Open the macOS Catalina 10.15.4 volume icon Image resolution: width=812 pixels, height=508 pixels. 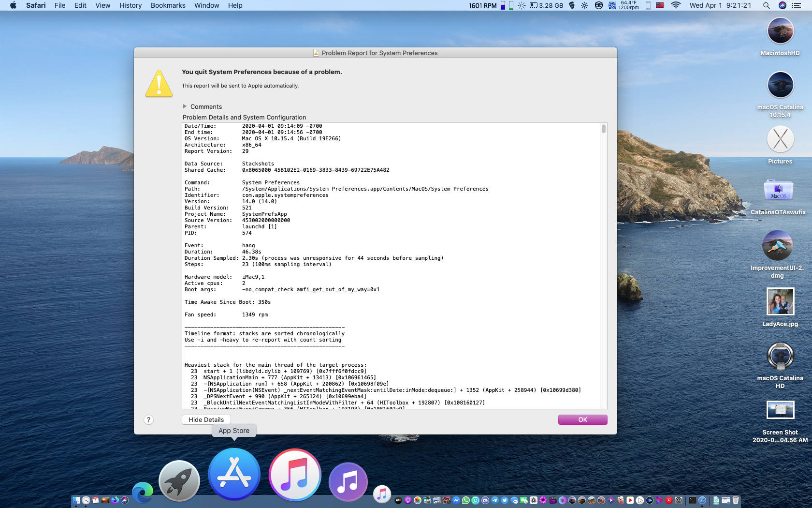(780, 85)
